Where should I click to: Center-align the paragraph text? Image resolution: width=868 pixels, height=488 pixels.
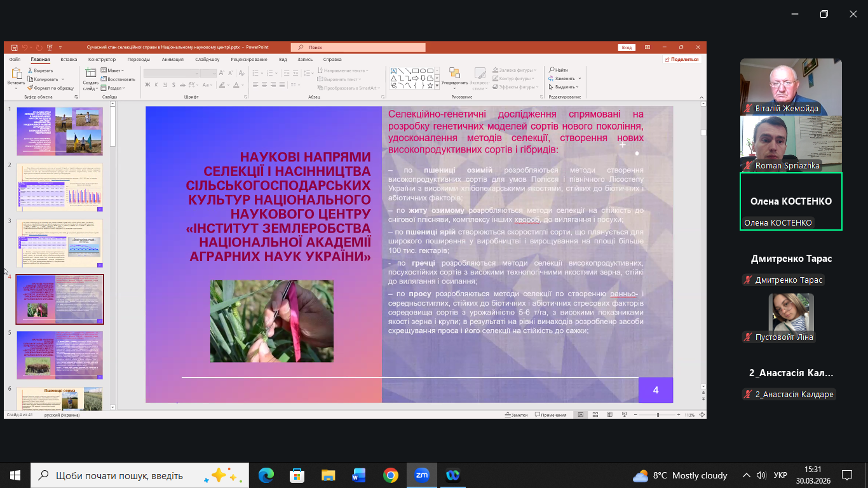coord(264,85)
